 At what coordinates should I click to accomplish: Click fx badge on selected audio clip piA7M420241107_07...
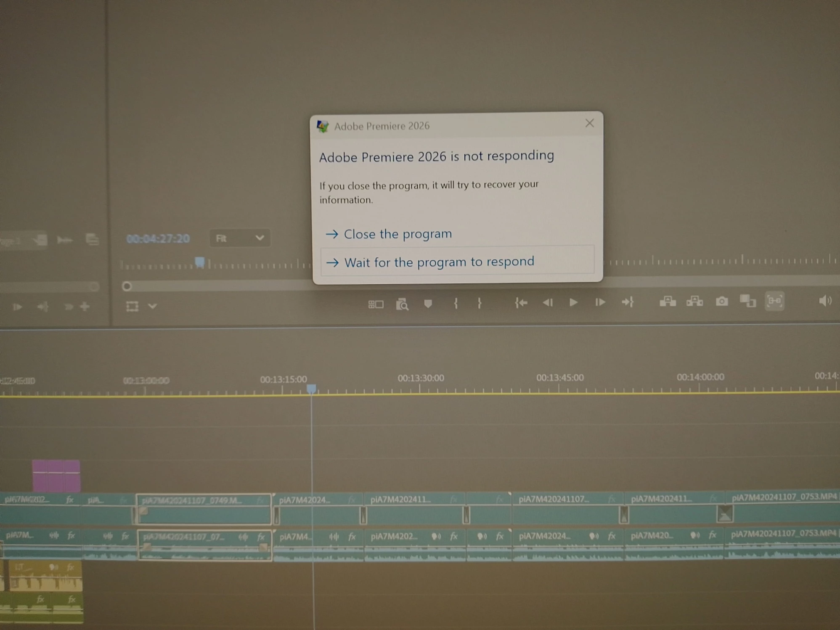click(261, 537)
